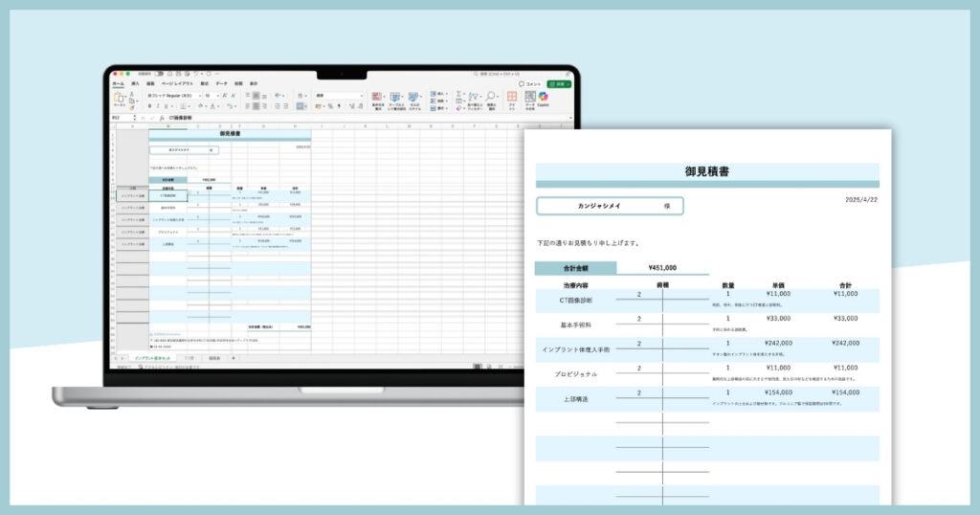Click the Analyze Data icon
The image size is (980, 515).
[x=530, y=97]
